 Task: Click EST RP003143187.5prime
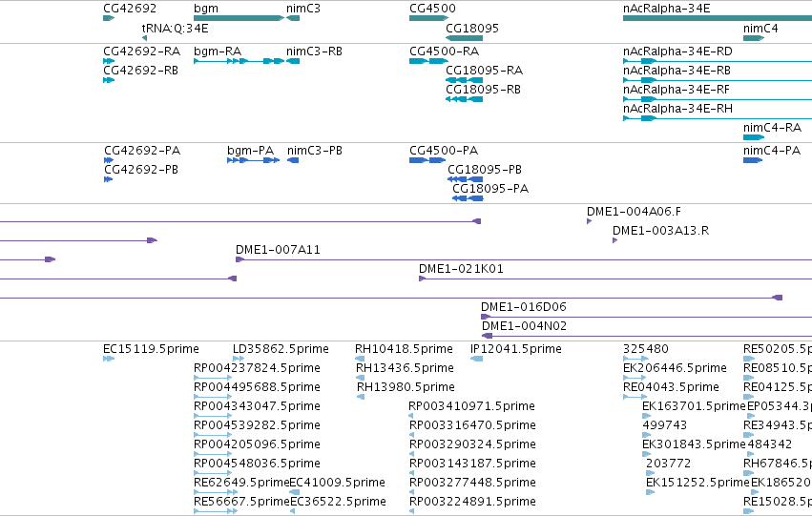click(x=472, y=464)
